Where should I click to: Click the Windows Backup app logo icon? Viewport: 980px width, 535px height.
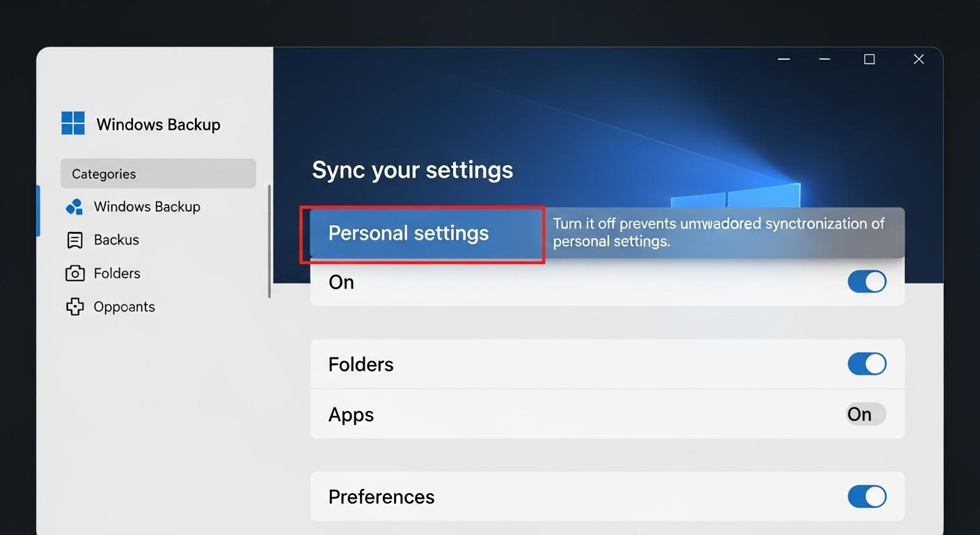click(x=72, y=123)
